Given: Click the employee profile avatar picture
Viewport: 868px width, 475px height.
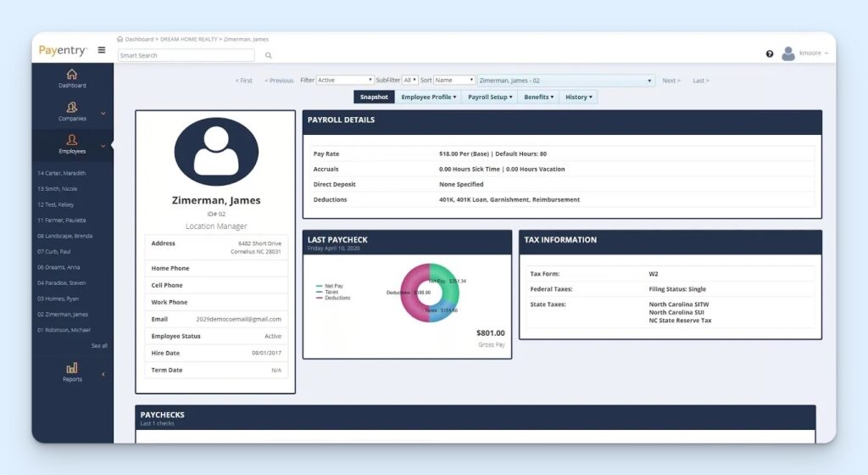Looking at the screenshot, I should (216, 151).
